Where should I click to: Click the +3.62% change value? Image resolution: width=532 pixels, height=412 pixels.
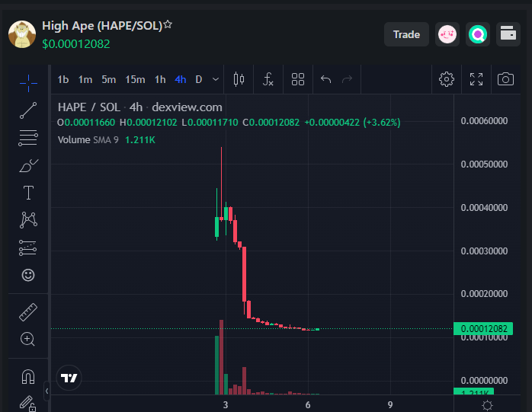[x=382, y=122]
